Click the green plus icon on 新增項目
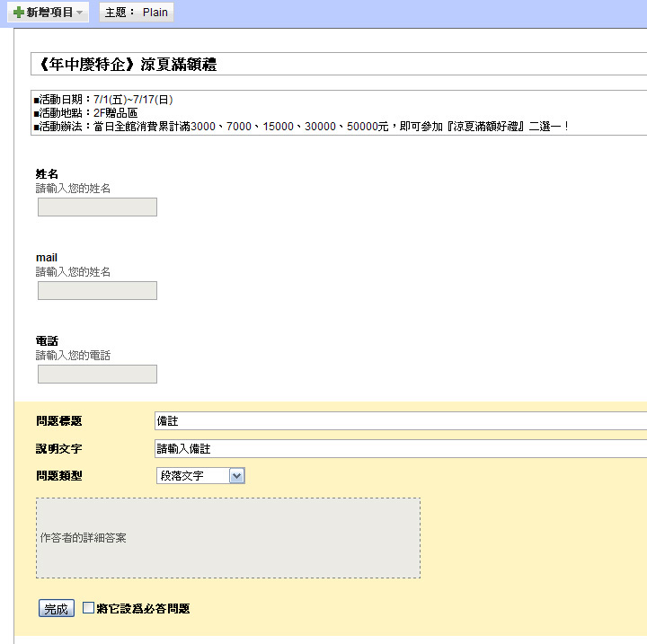This screenshot has width=647, height=644. [x=19, y=13]
